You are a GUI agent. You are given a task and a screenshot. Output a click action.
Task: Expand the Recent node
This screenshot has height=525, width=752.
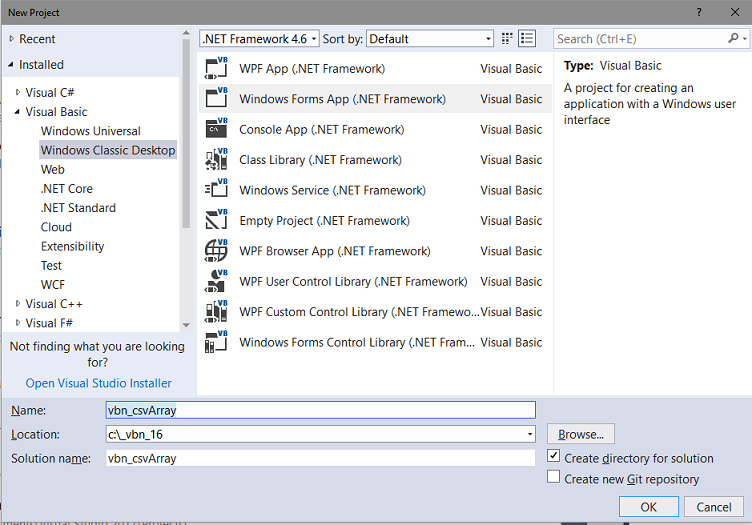(12, 38)
